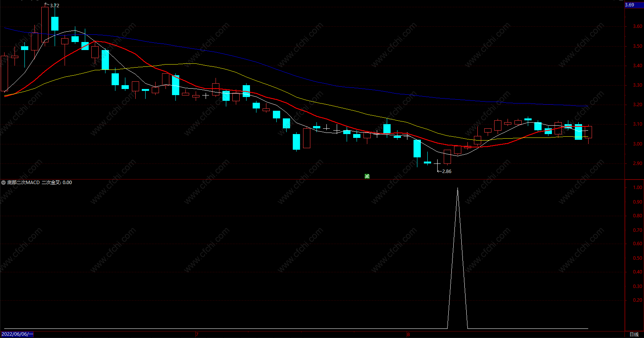
Task: Select the 2022/06/06/一 date label
Action: (17, 334)
